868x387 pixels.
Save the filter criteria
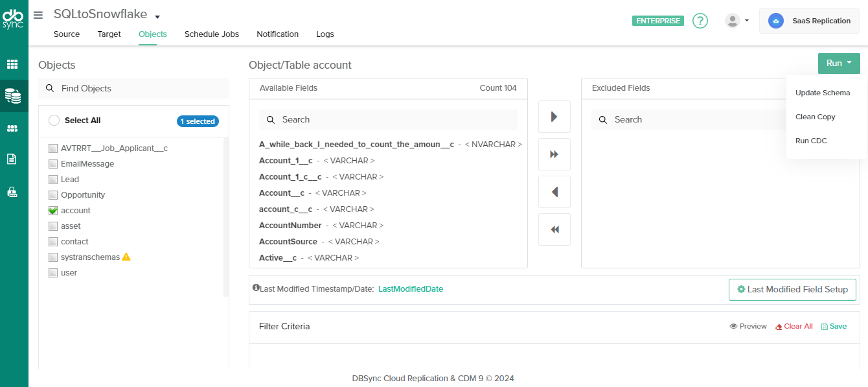(834, 326)
